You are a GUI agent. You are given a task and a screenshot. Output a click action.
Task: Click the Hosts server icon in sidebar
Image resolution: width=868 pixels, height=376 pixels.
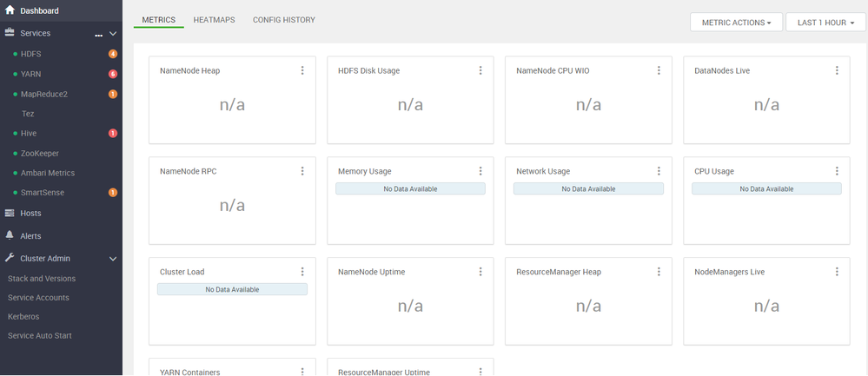pos(10,213)
